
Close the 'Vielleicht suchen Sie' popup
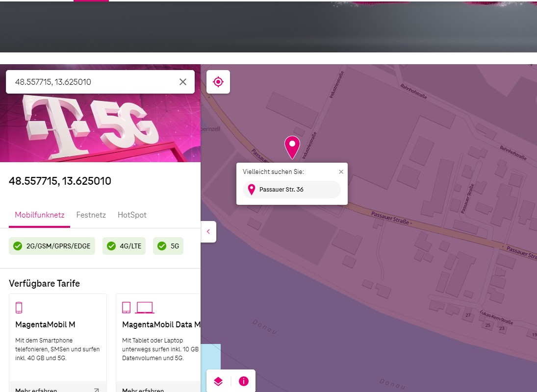tap(341, 172)
